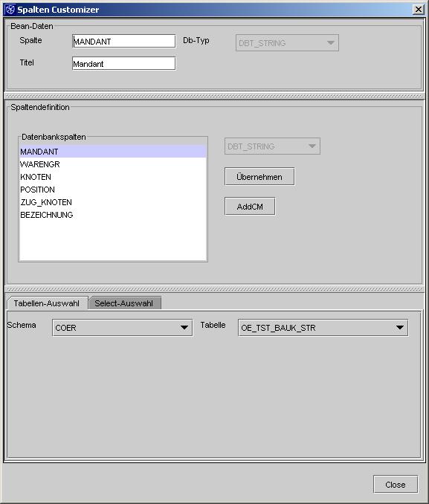Click the Übernehmen button

[x=259, y=176]
